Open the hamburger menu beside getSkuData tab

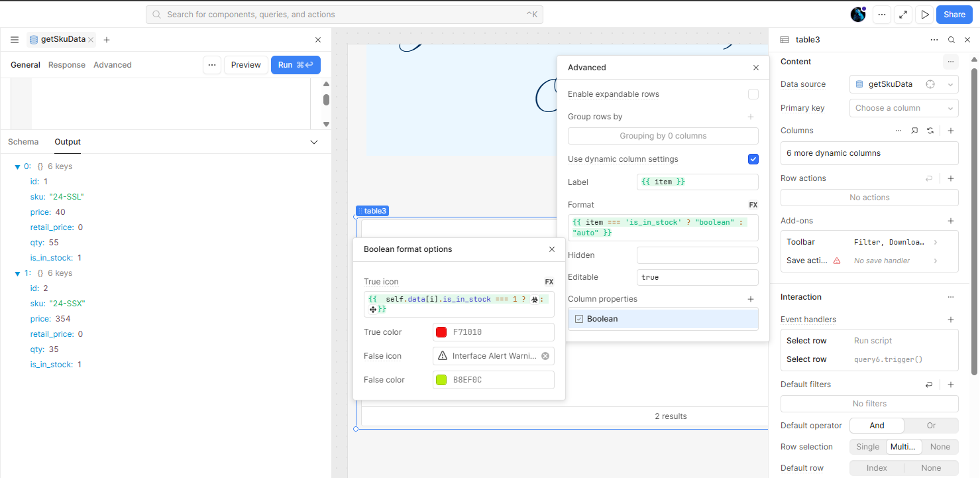click(15, 40)
